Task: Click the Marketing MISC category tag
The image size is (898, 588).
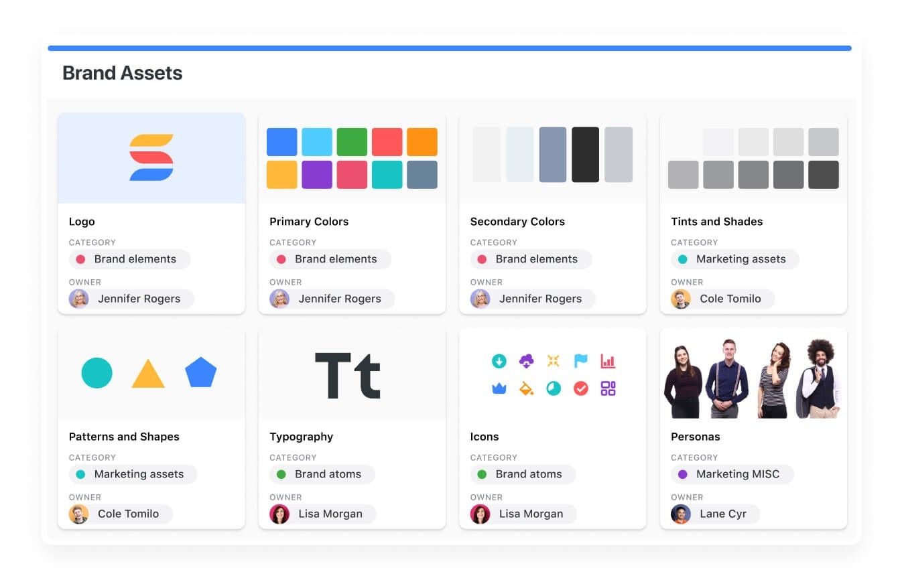Action: [x=732, y=474]
